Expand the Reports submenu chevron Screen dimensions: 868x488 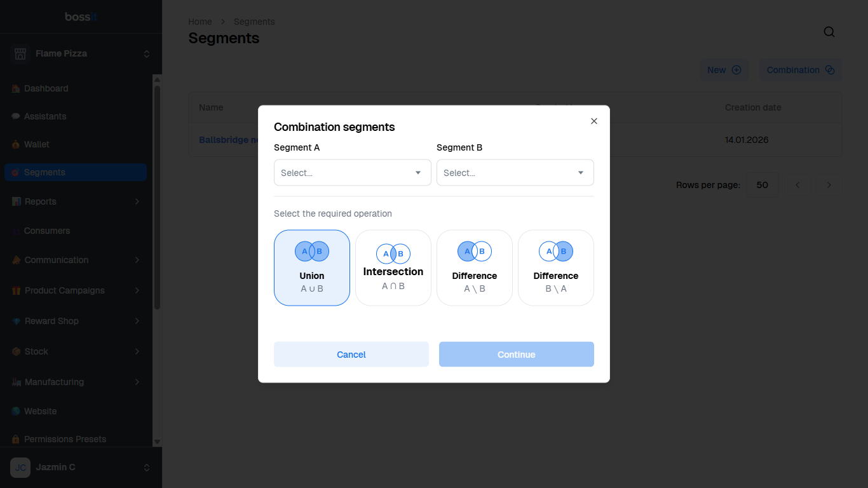pyautogui.click(x=137, y=201)
